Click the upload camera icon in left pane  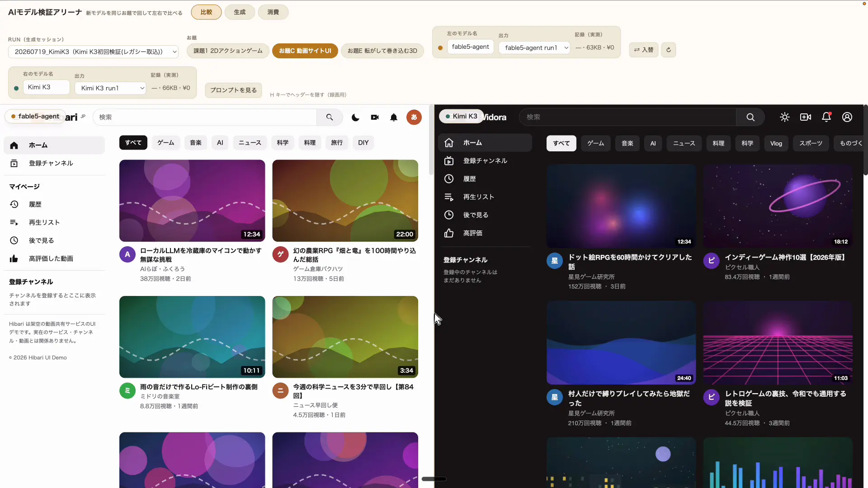click(375, 117)
